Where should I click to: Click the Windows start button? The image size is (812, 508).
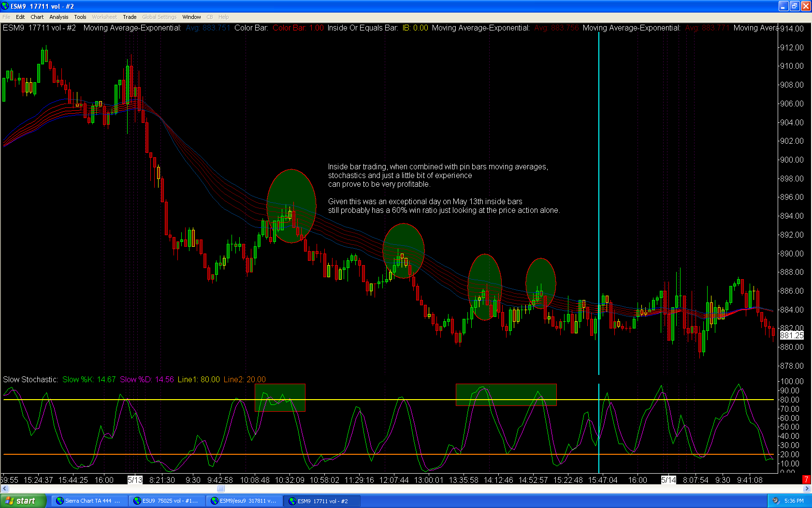coord(23,501)
